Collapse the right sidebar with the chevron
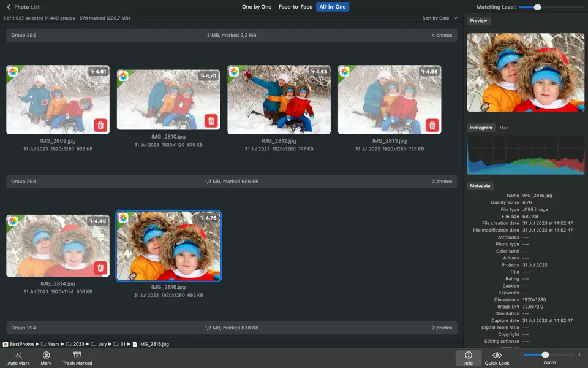The height and width of the screenshot is (368, 588). click(x=455, y=18)
